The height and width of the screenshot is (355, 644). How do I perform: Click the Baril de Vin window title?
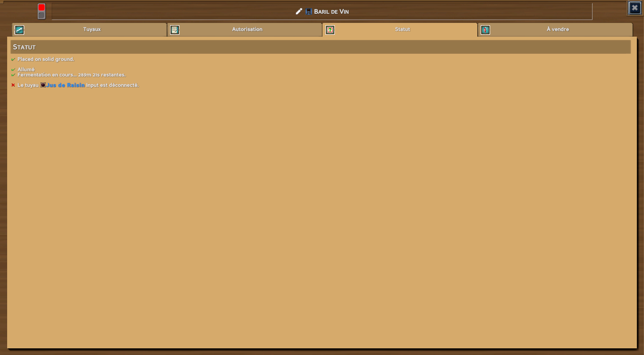[x=332, y=11]
